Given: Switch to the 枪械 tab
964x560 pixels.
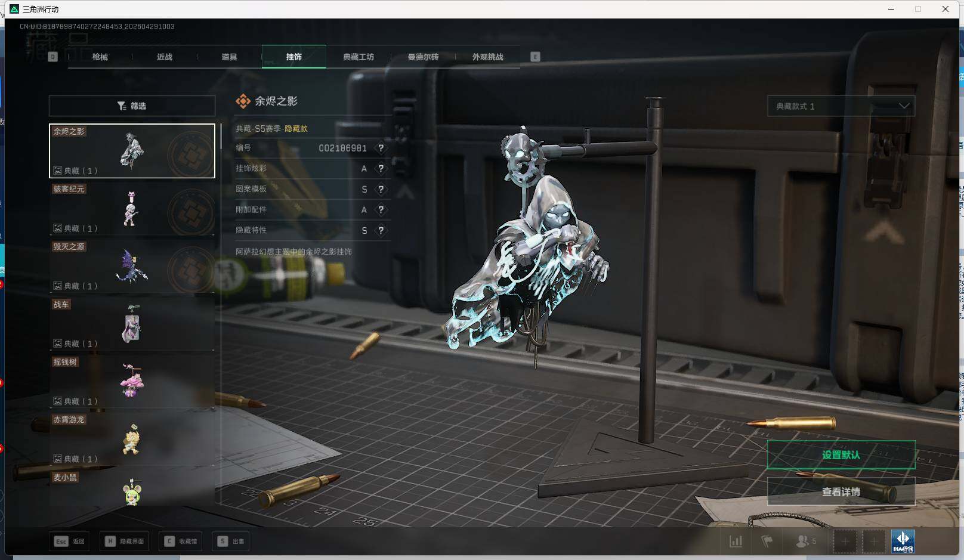Looking at the screenshot, I should coord(100,57).
